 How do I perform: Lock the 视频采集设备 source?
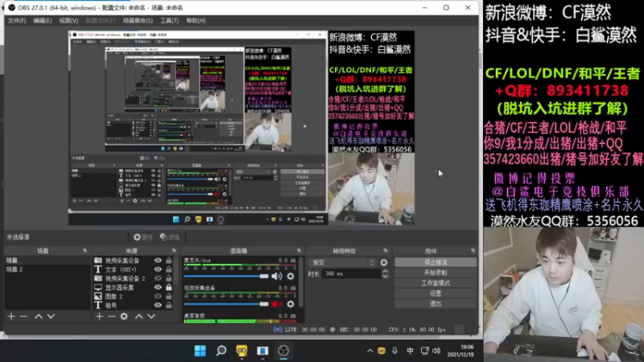(x=169, y=260)
